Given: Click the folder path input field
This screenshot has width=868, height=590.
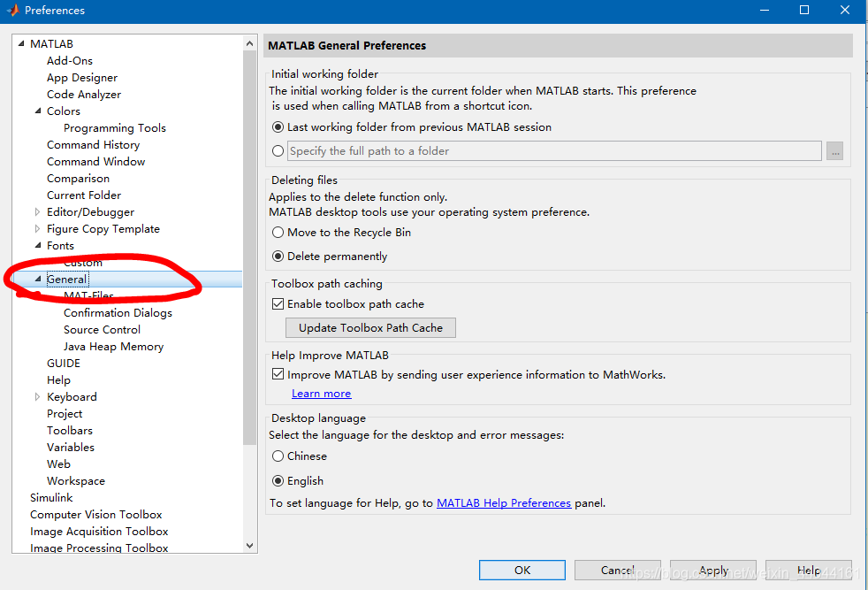Looking at the screenshot, I should click(554, 150).
